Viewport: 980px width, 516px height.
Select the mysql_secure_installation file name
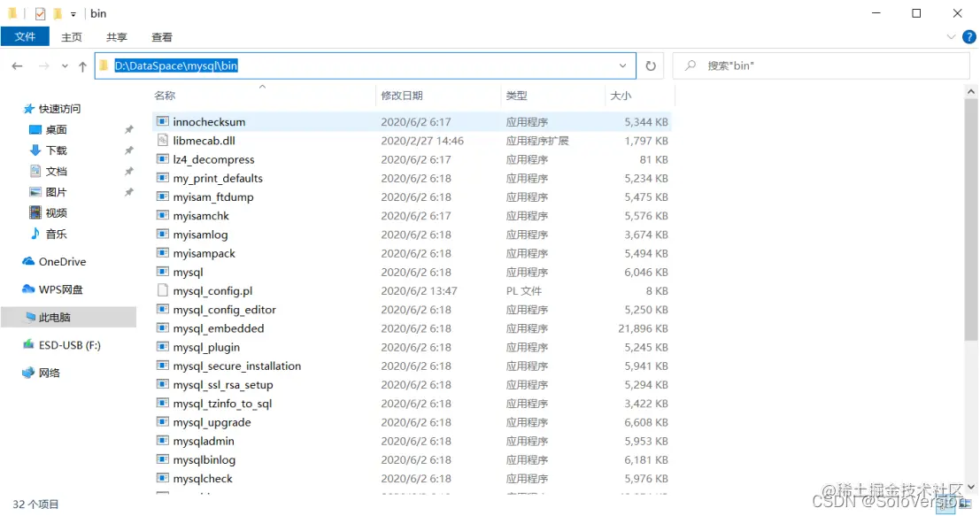coord(237,366)
